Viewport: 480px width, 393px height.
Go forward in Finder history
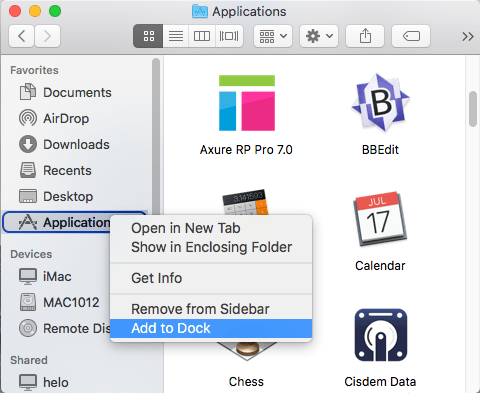tap(47, 36)
